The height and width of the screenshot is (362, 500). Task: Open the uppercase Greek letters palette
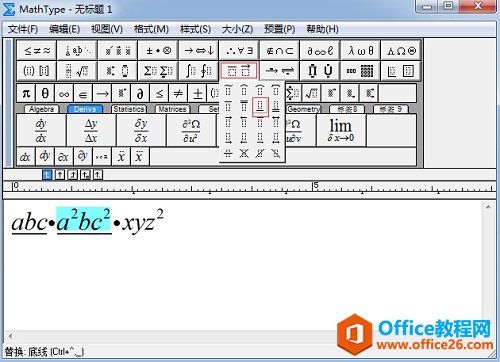point(401,50)
